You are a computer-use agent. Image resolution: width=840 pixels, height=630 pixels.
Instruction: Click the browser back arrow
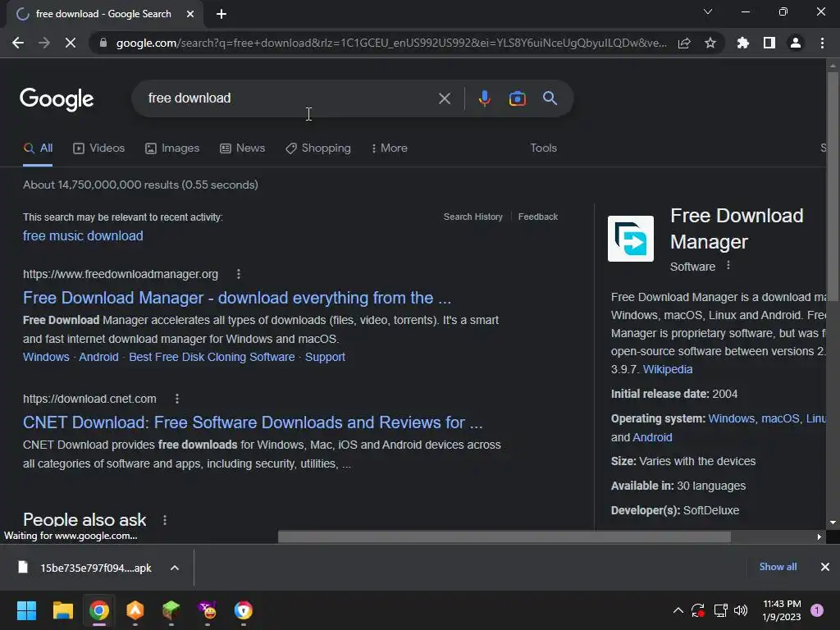(18, 43)
